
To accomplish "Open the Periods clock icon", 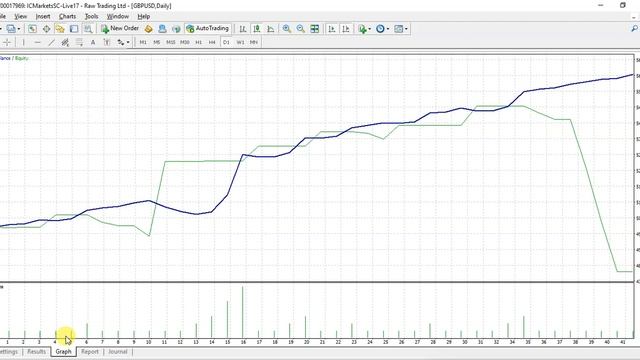I will [380, 29].
